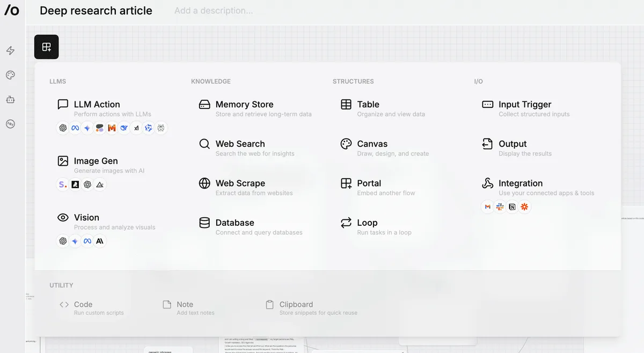Click the Web Scrape globe icon
Image resolution: width=644 pixels, height=353 pixels.
(204, 183)
